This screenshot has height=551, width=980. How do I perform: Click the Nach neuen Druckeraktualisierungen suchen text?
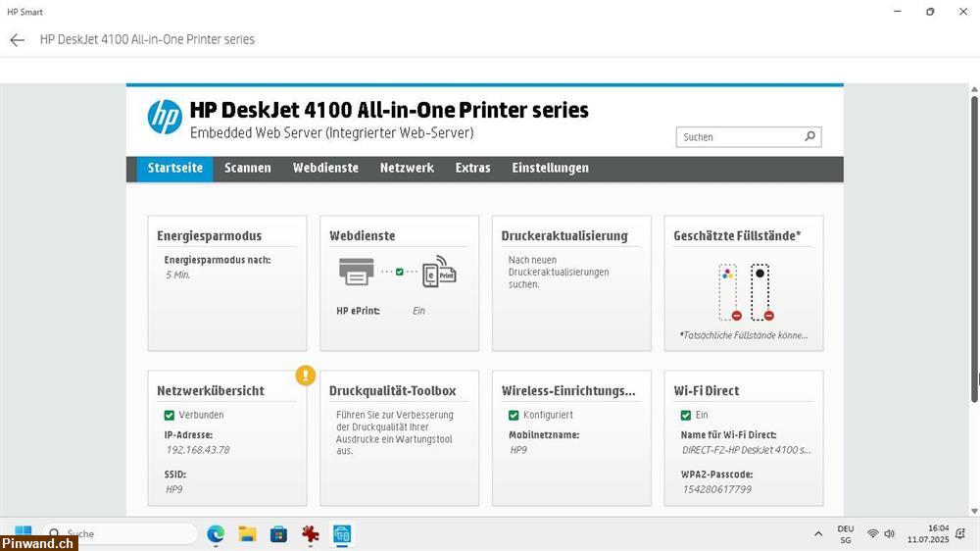tap(559, 272)
